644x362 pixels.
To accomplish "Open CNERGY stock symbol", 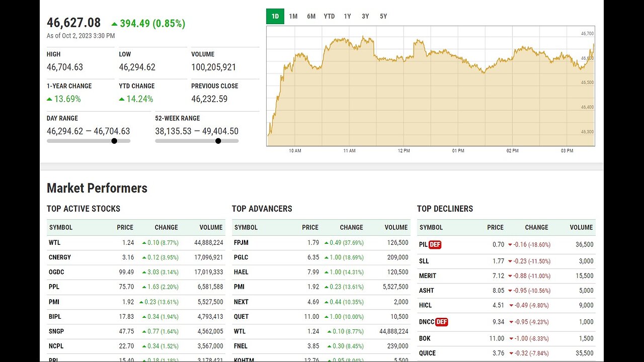I will (x=60, y=257).
